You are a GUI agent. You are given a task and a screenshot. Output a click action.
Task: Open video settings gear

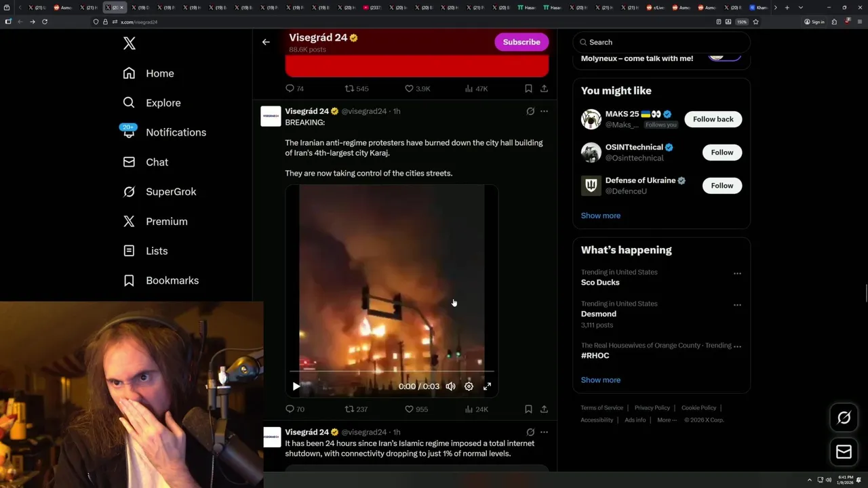[x=469, y=386]
